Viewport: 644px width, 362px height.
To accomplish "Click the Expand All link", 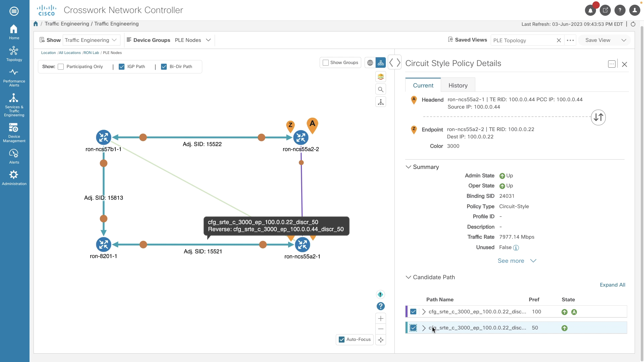I will [612, 285].
